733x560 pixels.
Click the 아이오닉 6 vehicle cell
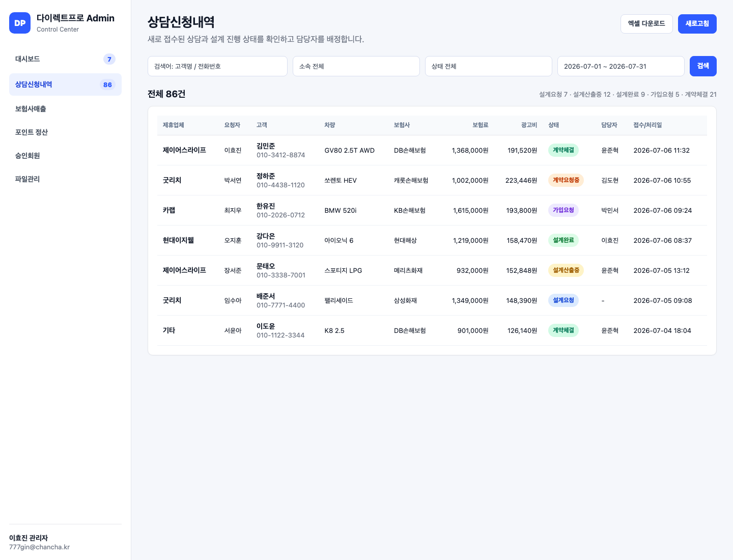coord(339,241)
